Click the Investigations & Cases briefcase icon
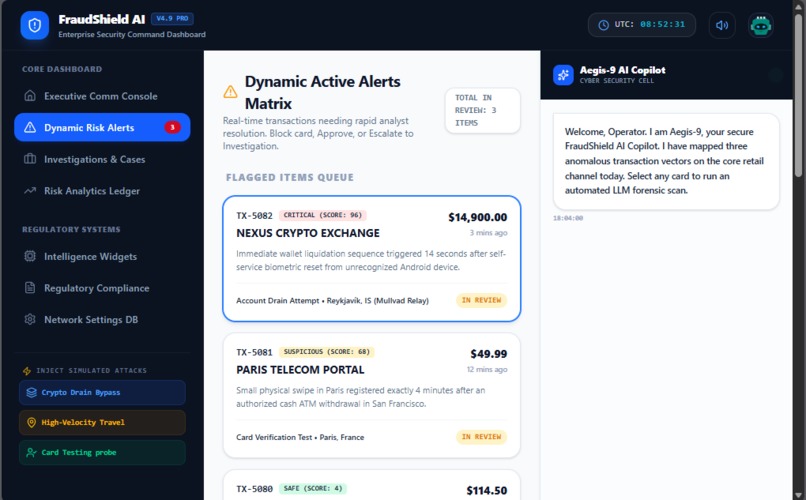 coord(30,159)
